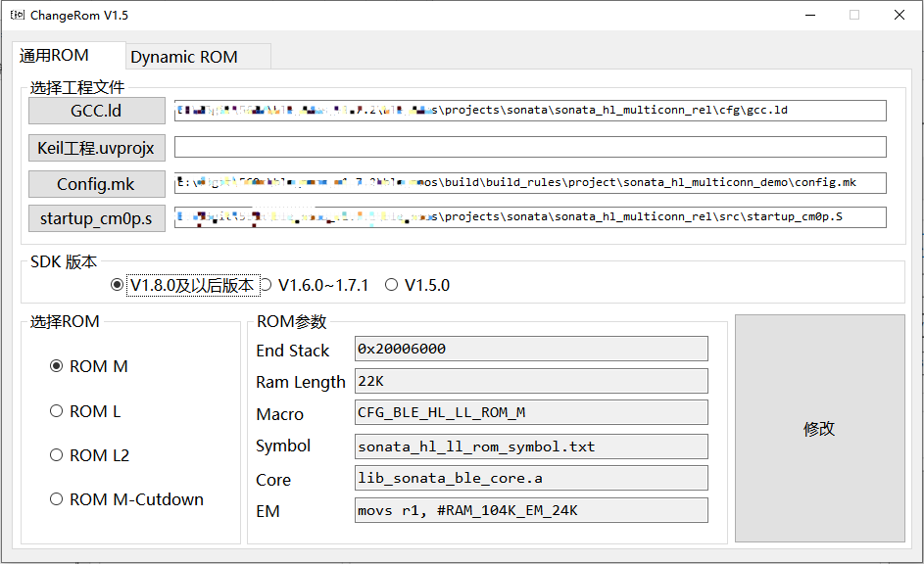Click the Macro field CFG_BLE_HL_LL_ROM_M
This screenshot has height=564, width=924.
(x=531, y=412)
